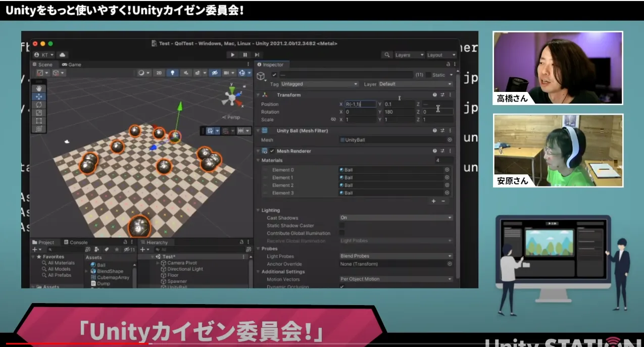Screen dimensions: 644x347
Task: Enable Static Shadow Caster checkbox
Action: tap(342, 226)
